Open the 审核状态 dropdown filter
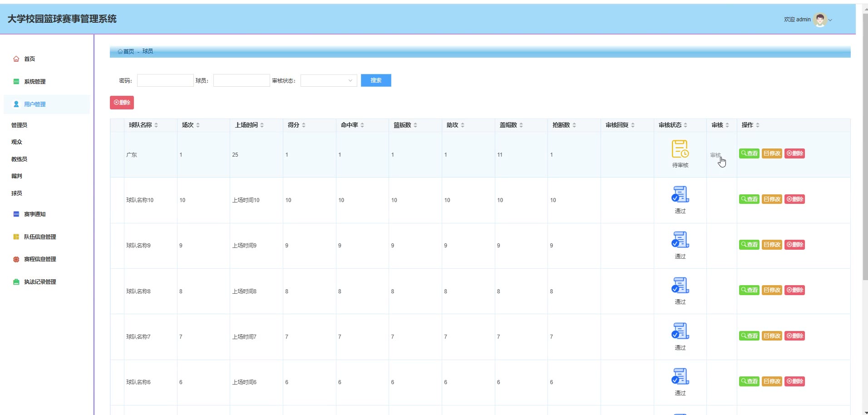The height and width of the screenshot is (415, 868). point(329,81)
